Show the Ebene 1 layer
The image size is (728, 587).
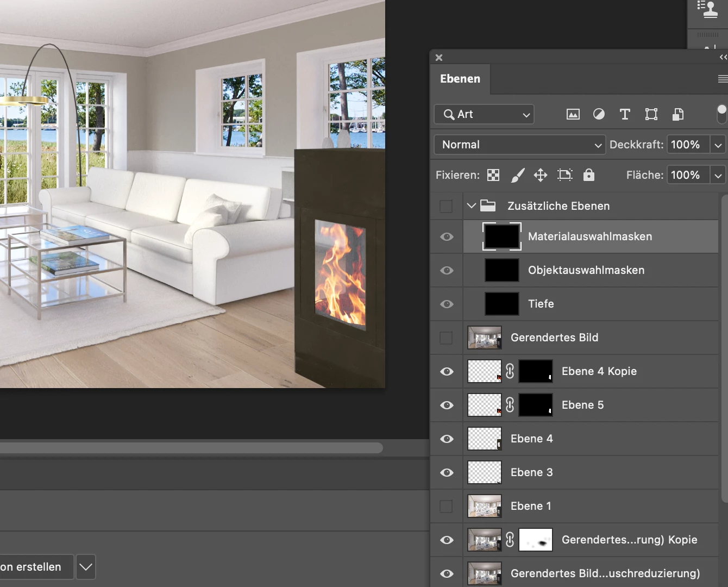coord(446,506)
